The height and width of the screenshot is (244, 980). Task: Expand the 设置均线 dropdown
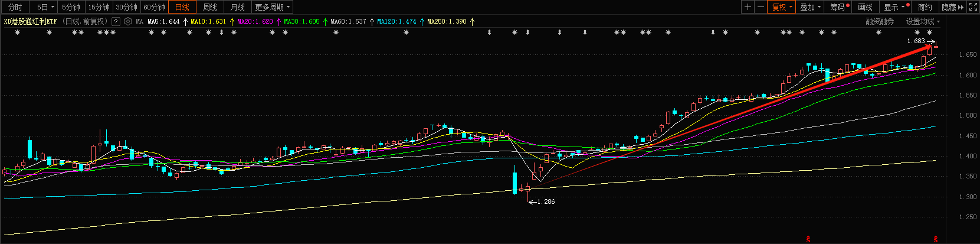pos(923,21)
